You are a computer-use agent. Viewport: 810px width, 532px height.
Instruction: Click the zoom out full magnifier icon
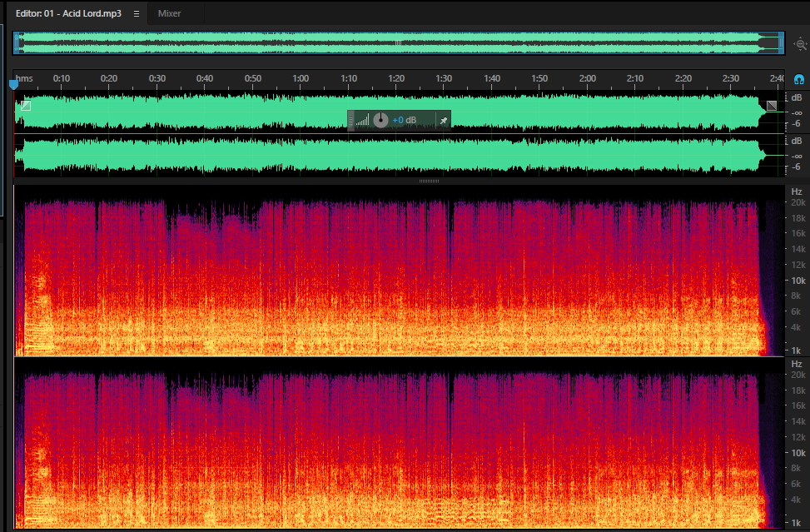pyautogui.click(x=800, y=44)
